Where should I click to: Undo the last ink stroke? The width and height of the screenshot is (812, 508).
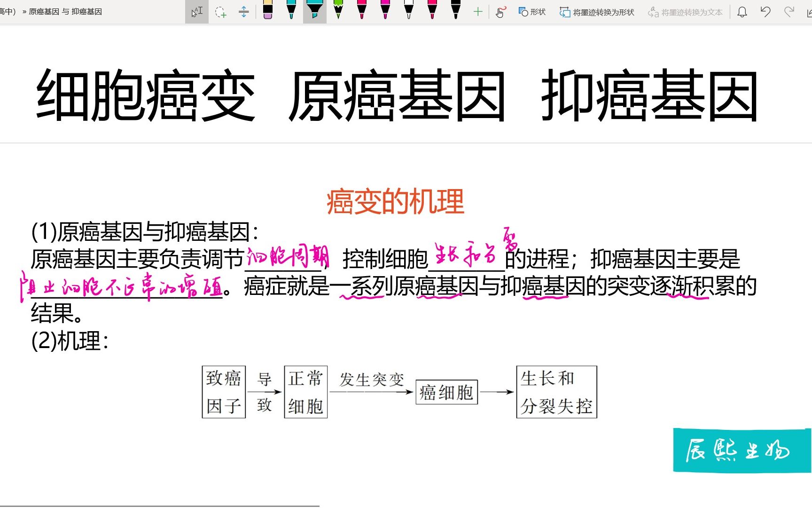765,12
